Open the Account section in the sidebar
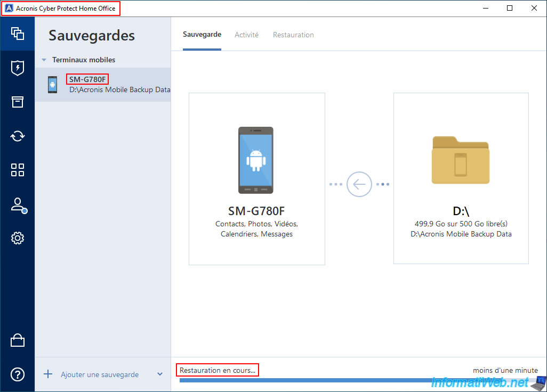 point(19,205)
